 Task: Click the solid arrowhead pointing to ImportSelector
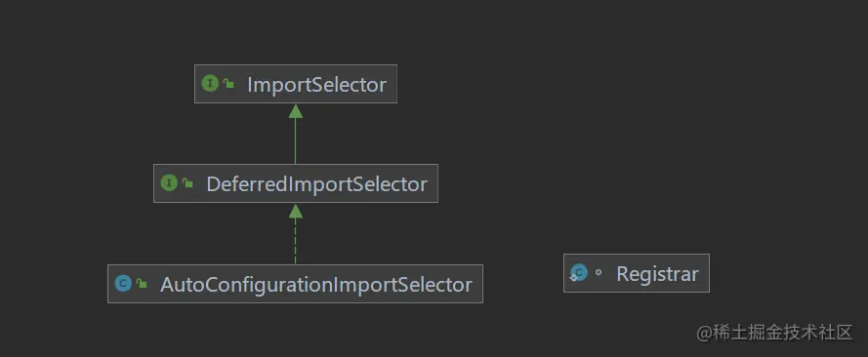(x=296, y=111)
